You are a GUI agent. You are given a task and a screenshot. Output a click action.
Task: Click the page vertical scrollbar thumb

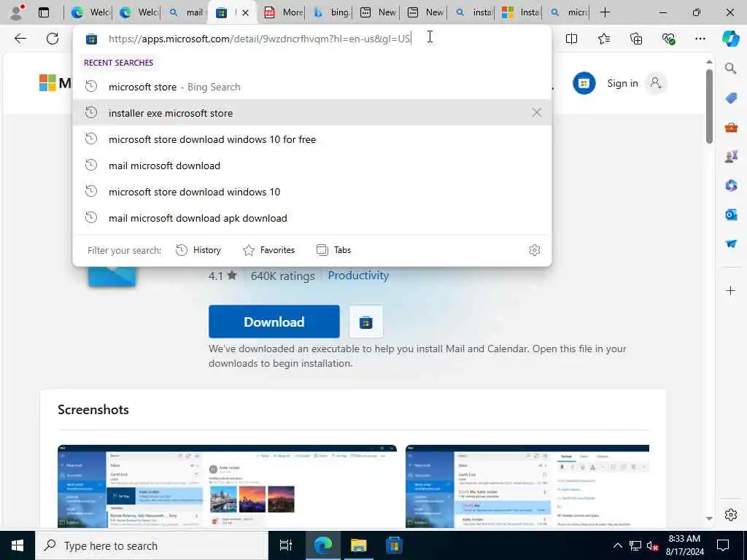[x=709, y=106]
